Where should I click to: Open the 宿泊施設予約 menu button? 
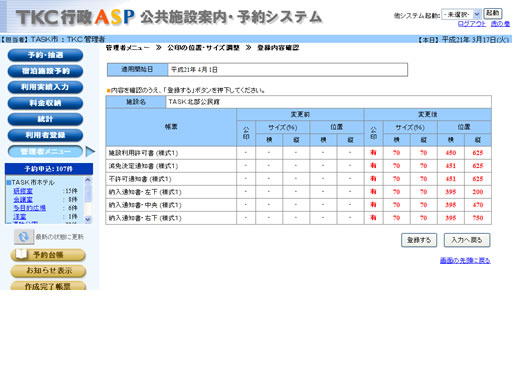pyautogui.click(x=45, y=71)
